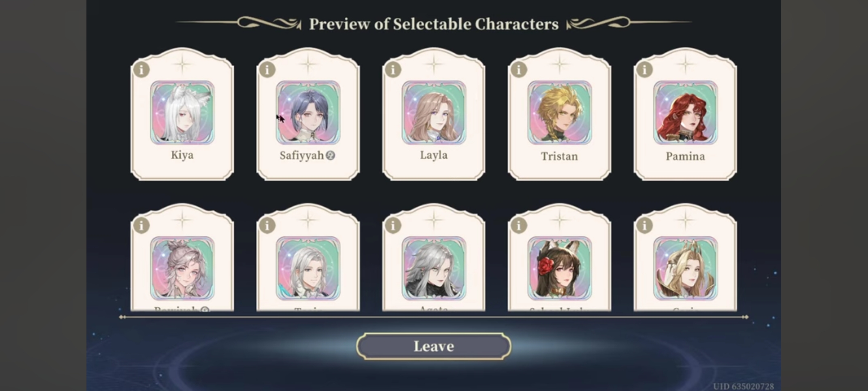Select Safiyyah's blue-haired portrait
This screenshot has height=391, width=868.
308,113
